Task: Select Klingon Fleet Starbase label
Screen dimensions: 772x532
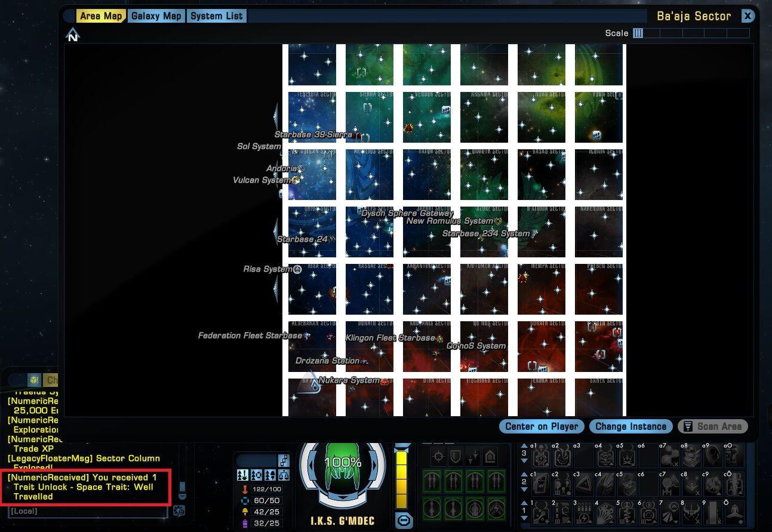Action: (390, 338)
